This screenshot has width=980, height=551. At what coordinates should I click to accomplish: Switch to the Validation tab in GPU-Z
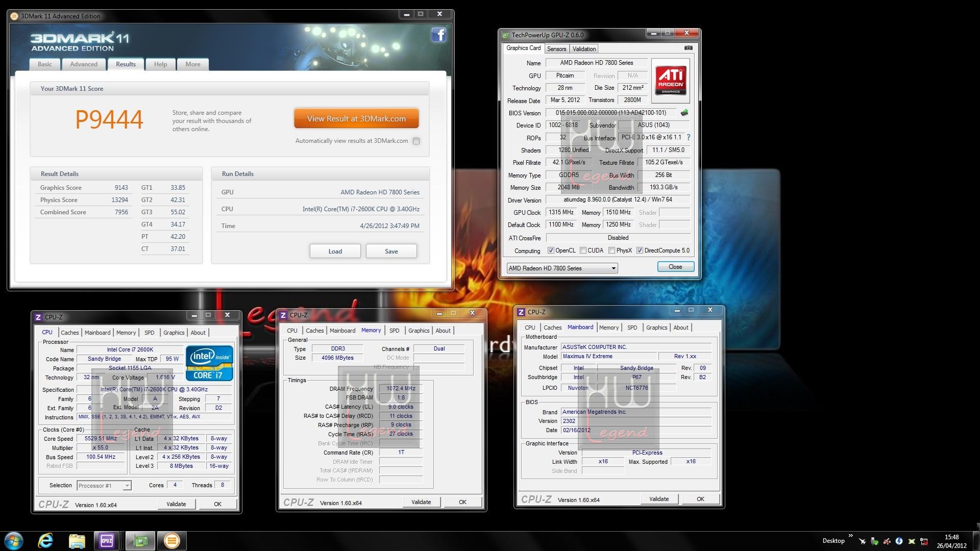pos(584,49)
